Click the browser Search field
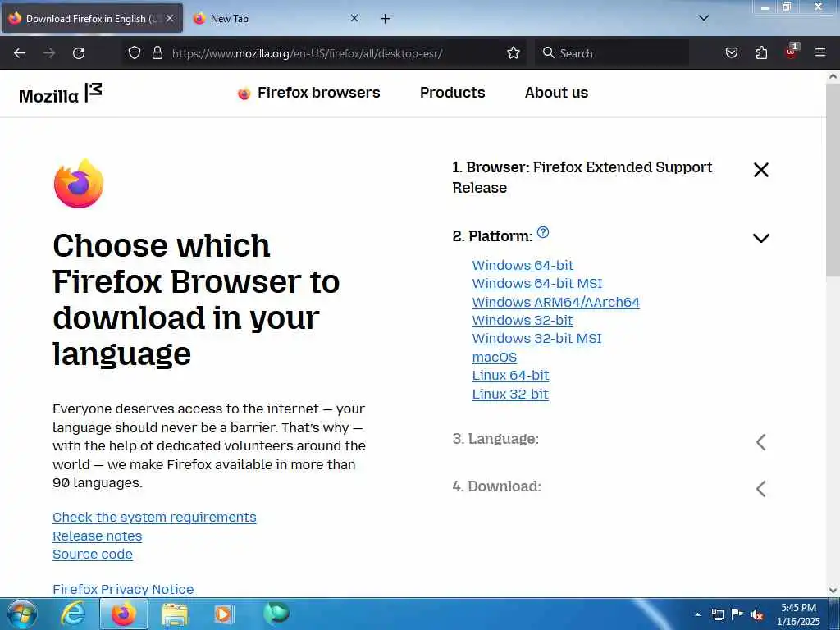Image resolution: width=840 pixels, height=630 pixels. (612, 53)
